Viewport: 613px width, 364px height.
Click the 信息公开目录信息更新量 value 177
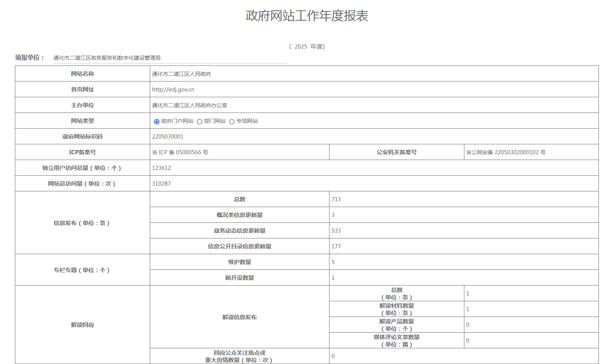[336, 246]
